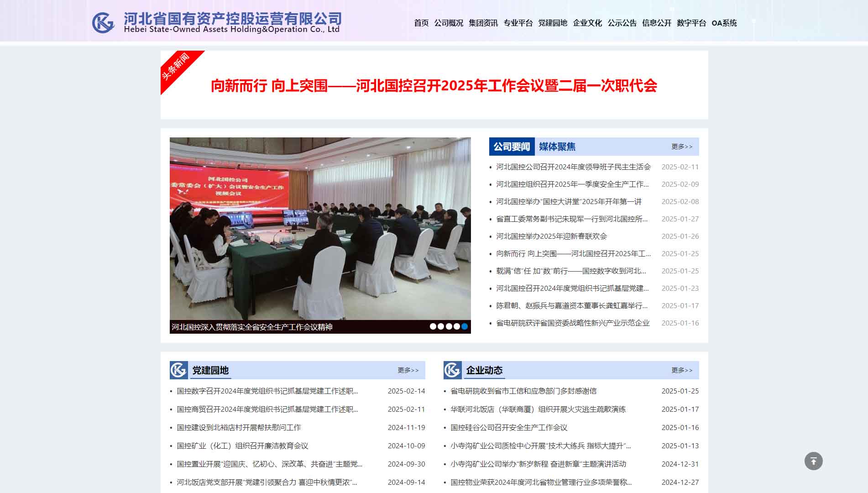Open news 省直工委常务副书记朱现军一行
This screenshot has width=868, height=493.
(x=572, y=219)
